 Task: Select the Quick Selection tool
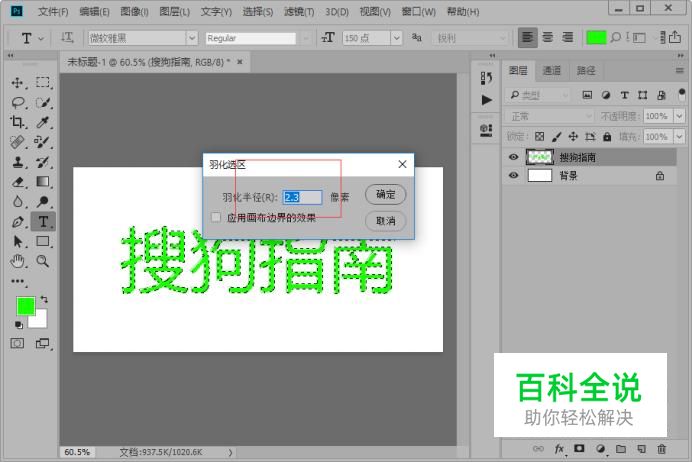tap(43, 103)
